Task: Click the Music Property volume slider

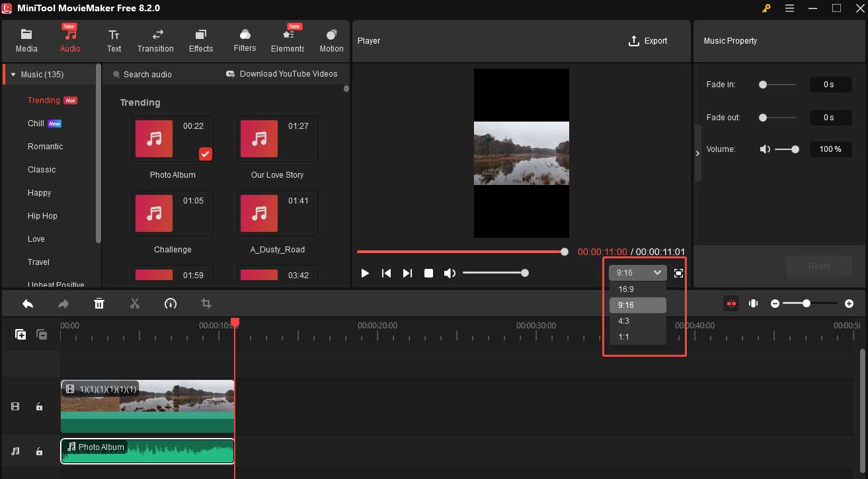Action: click(787, 149)
